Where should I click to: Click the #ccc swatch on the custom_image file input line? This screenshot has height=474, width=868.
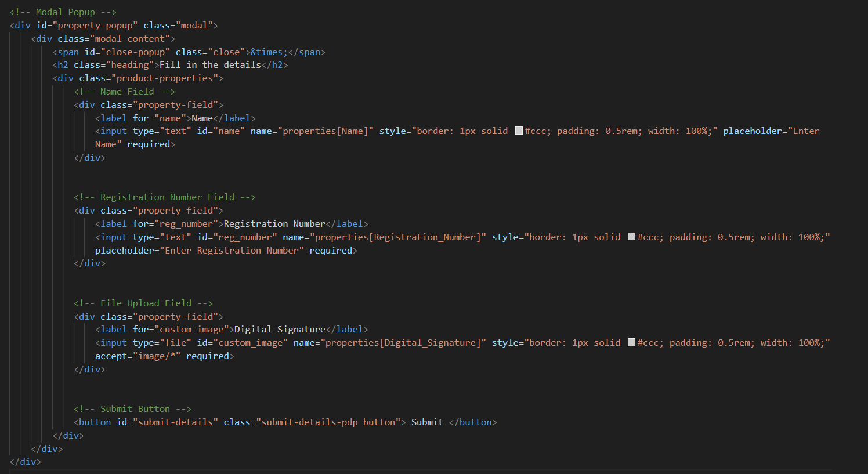[x=631, y=343]
